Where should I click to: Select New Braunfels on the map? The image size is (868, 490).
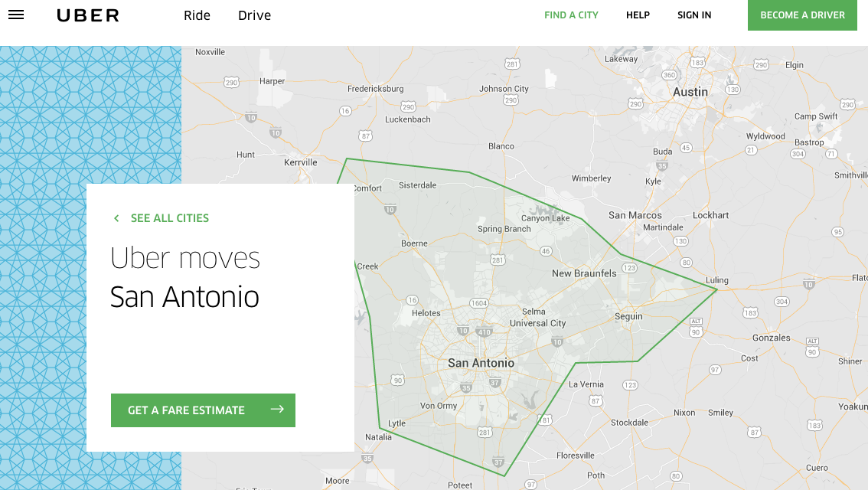(x=584, y=273)
